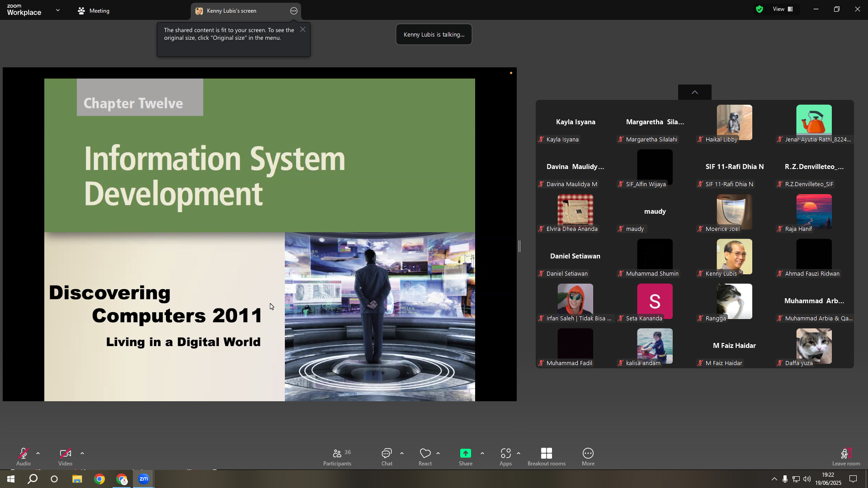Switch to the Meeting tab

click(94, 11)
